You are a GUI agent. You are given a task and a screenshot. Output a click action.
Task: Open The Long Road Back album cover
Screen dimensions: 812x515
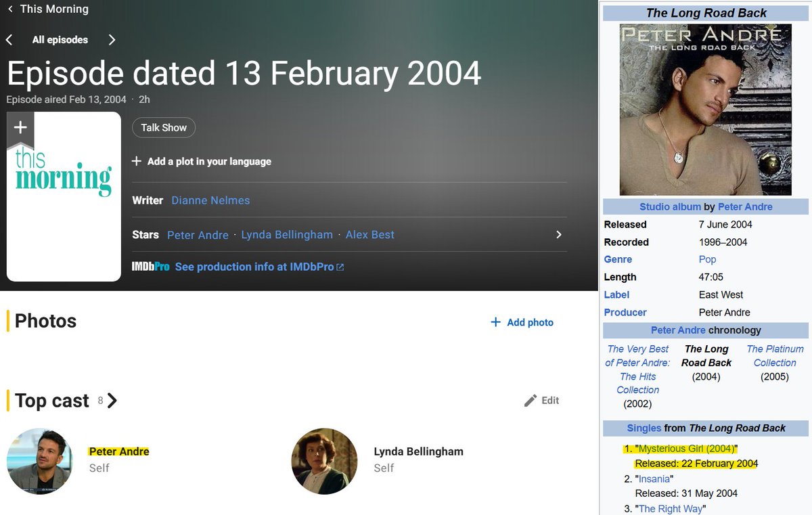point(706,110)
